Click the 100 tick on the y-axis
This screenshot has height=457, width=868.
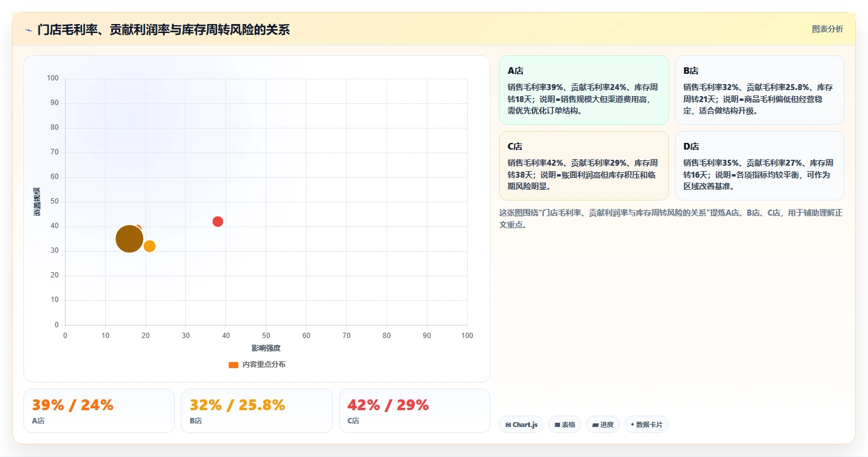(53, 78)
